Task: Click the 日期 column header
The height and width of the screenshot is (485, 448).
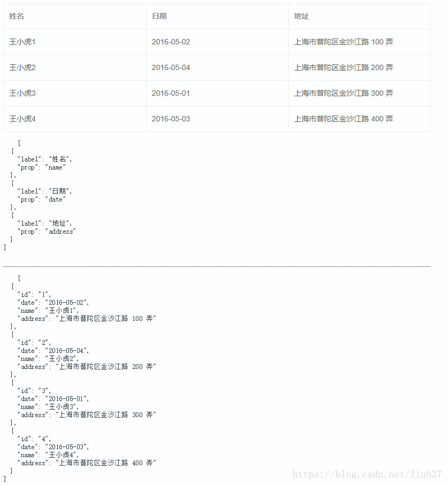Action: (x=159, y=17)
